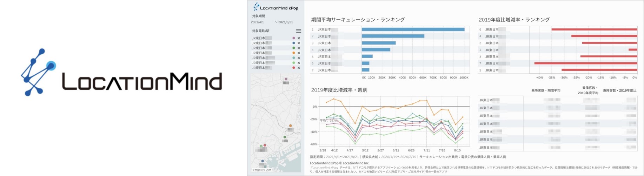
Task: Click the teal color dot in station list
Action: coord(294,58)
